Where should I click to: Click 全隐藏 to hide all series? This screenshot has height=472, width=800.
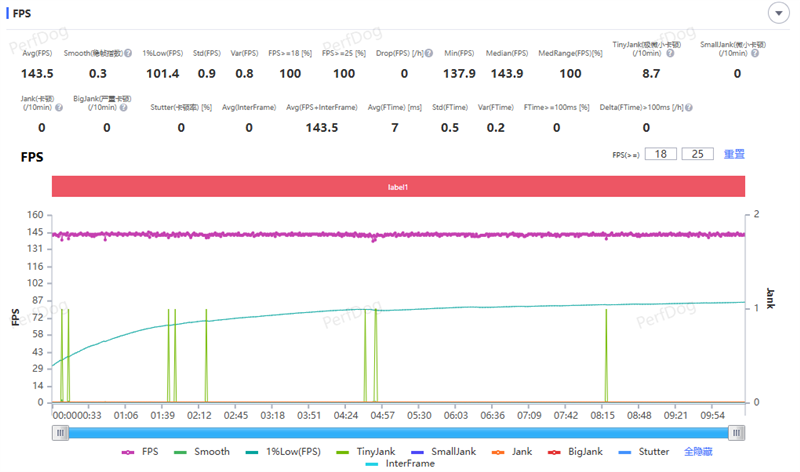699,452
